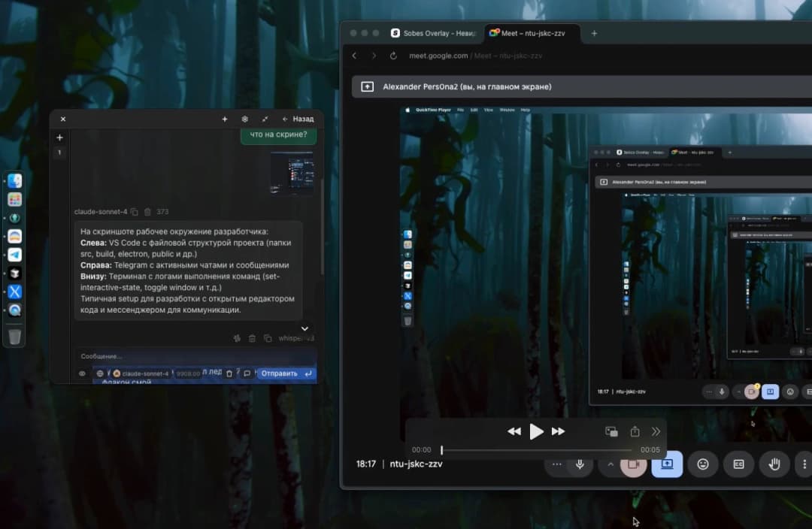Image resolution: width=812 pixels, height=529 pixels.
Task: Go back with the Назад button
Action: click(x=298, y=119)
